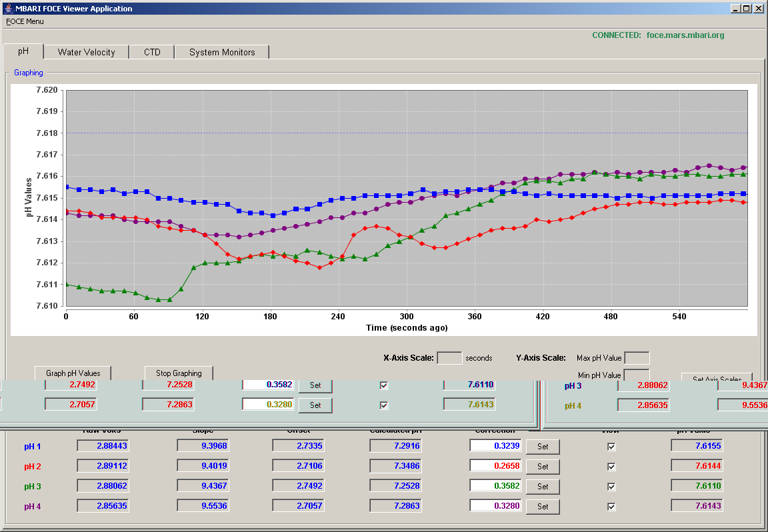Maximize the FOCE Viewer window
The height and width of the screenshot is (532, 768).
(746, 8)
